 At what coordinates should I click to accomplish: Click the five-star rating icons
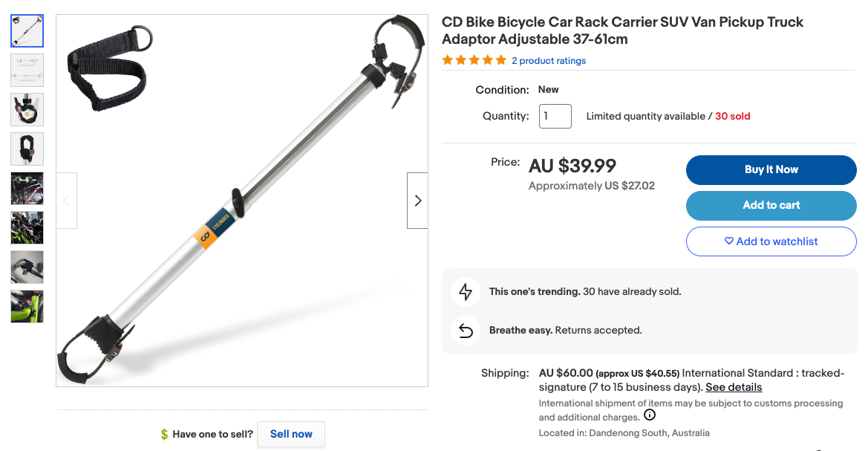(474, 60)
